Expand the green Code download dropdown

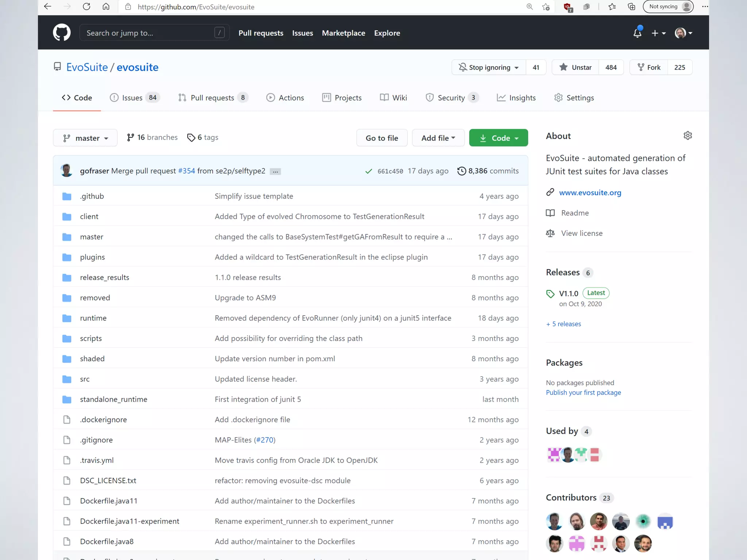498,138
